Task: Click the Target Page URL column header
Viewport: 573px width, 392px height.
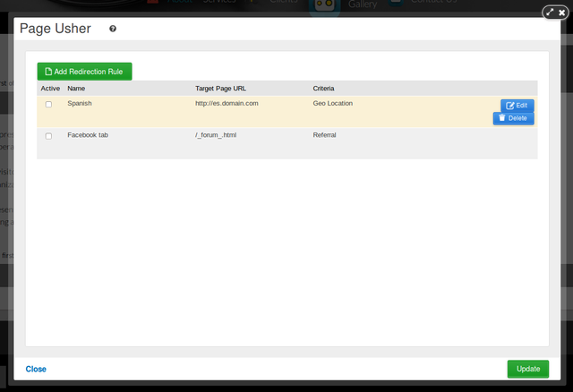Action: click(x=221, y=89)
